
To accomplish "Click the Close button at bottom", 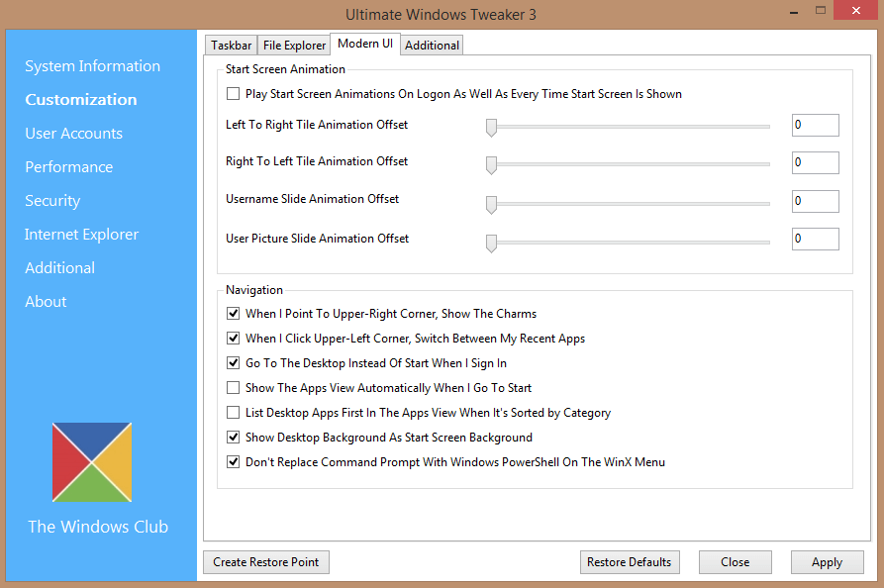I will click(x=736, y=562).
